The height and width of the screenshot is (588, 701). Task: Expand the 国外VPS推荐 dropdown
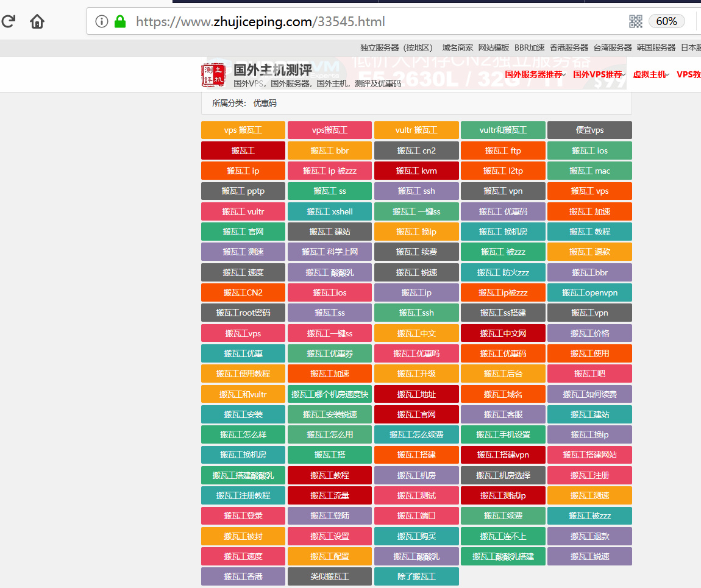click(599, 74)
